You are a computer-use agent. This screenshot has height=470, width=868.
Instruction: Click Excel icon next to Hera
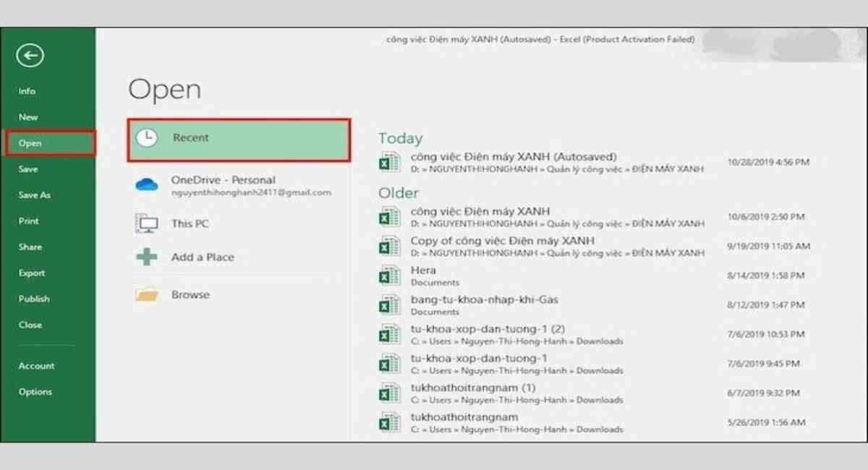click(390, 275)
